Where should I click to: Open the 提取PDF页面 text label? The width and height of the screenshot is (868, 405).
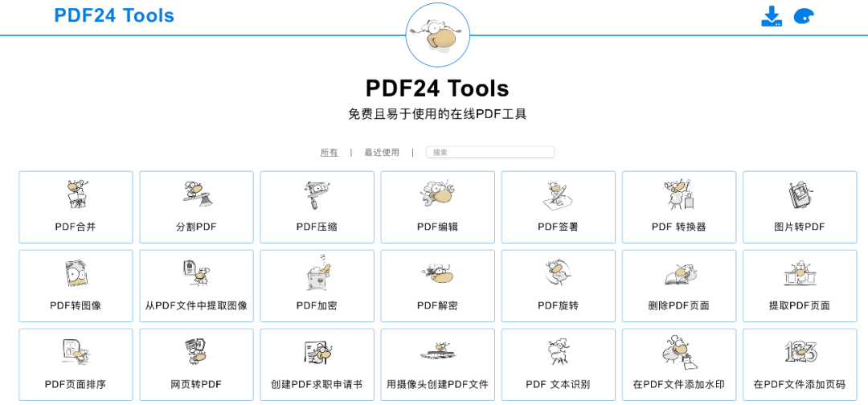pos(800,305)
